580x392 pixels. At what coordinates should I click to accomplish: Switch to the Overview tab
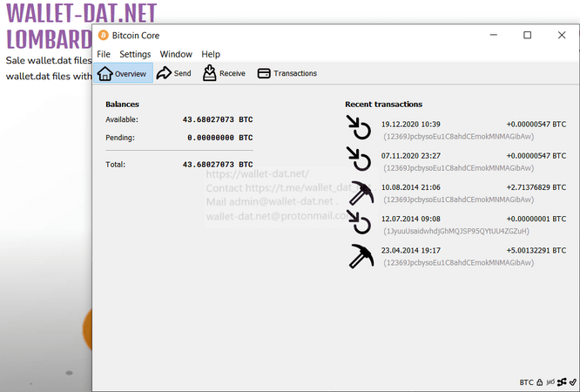click(x=123, y=73)
